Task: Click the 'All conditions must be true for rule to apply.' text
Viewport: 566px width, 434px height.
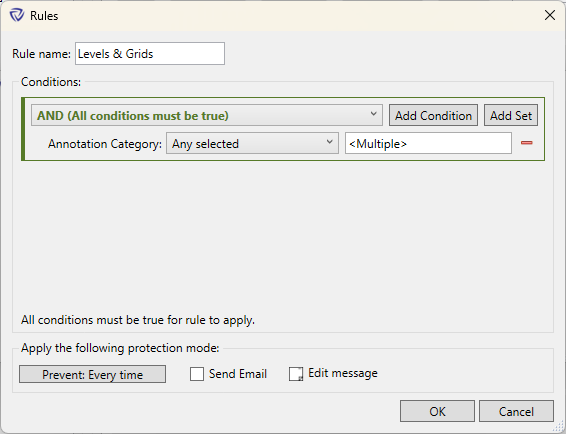Action: click(x=138, y=320)
